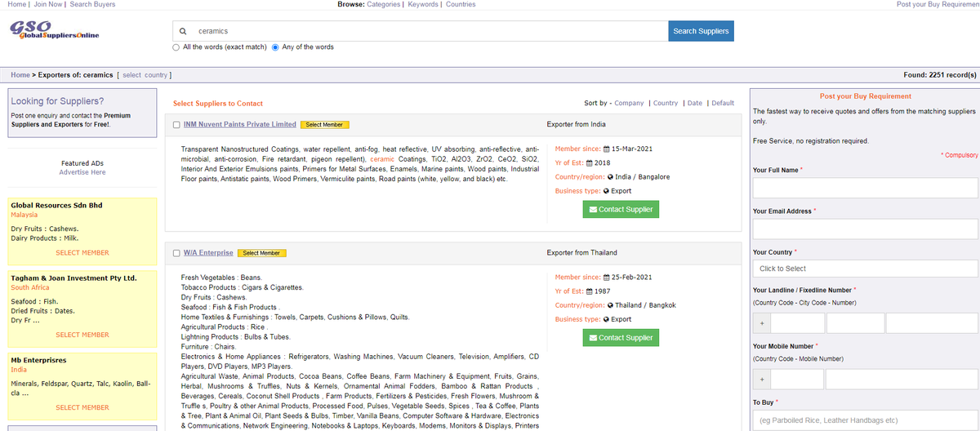The height and width of the screenshot is (431, 980).
Task: Click the 'Exporter from Thailand' label
Action: click(x=582, y=252)
